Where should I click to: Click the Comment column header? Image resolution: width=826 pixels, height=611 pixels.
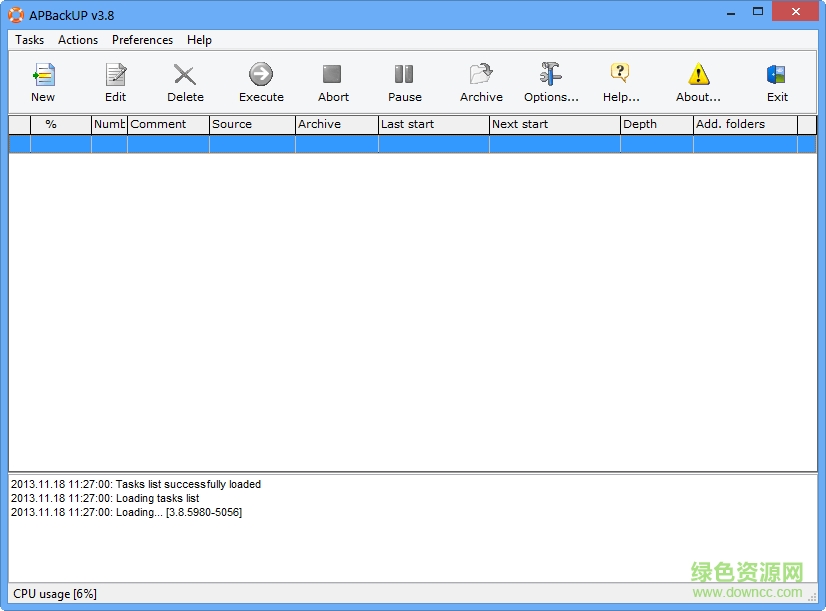pos(168,124)
